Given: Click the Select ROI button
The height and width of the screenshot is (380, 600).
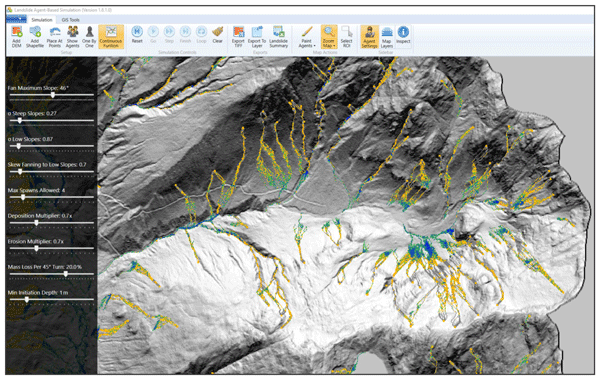Looking at the screenshot, I should coord(346,37).
